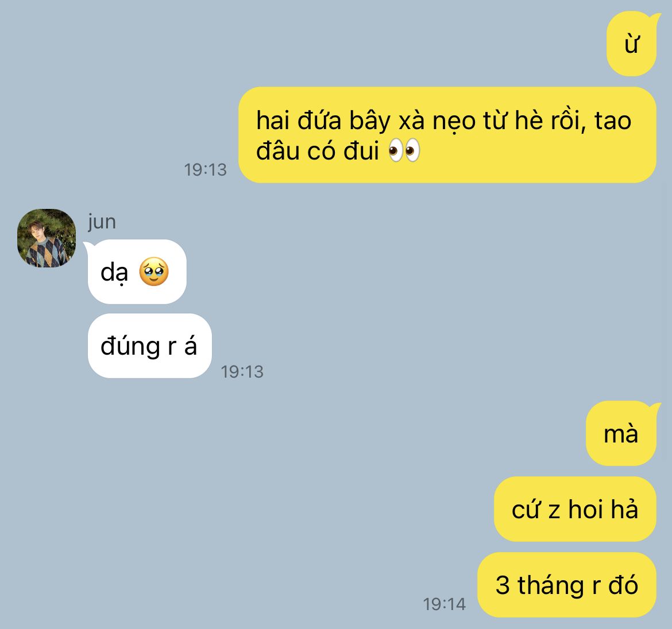The width and height of the screenshot is (672, 629).
Task: Click the 19:13 timestamp after 'đúng r á'
Action: click(242, 372)
